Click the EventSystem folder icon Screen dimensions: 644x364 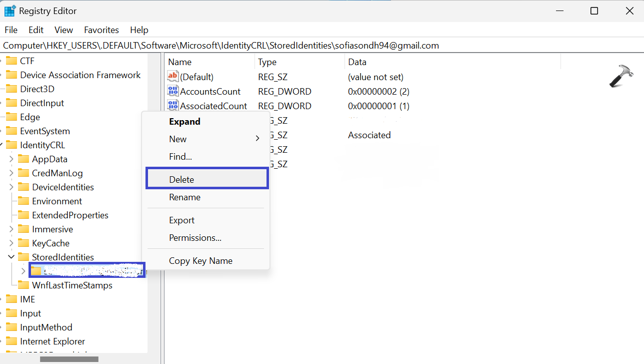click(x=11, y=131)
